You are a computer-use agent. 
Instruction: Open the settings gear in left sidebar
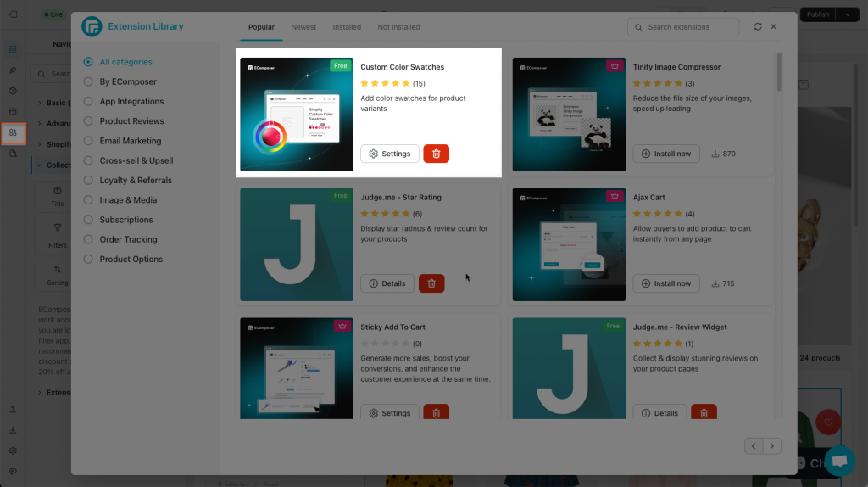13,451
